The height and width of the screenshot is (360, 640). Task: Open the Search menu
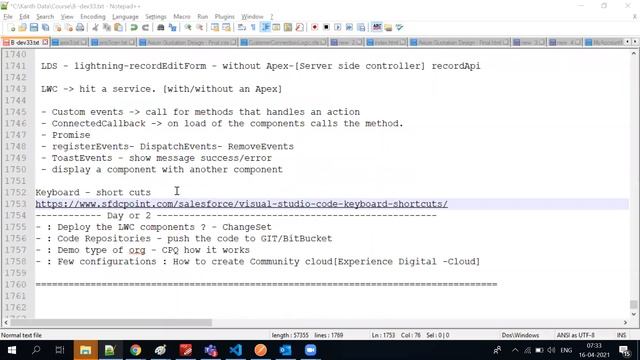(45, 17)
